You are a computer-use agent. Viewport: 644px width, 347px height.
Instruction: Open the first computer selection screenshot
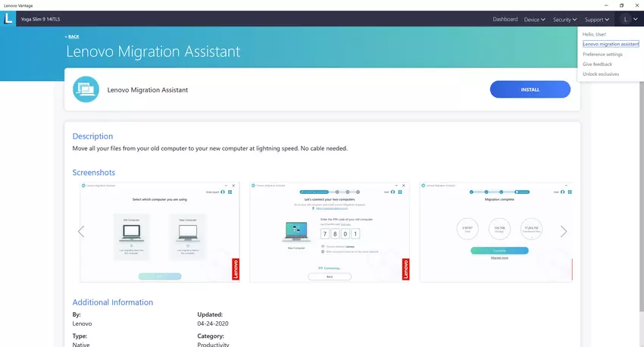pos(159,232)
